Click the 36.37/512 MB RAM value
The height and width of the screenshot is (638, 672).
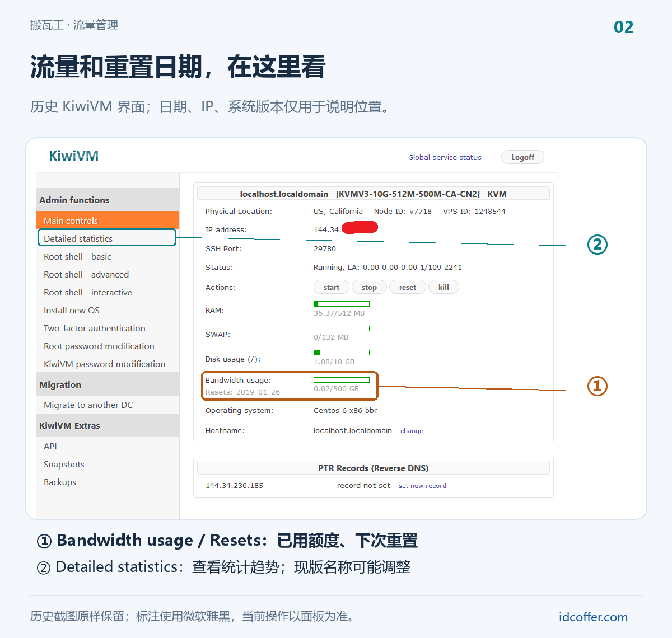tap(339, 313)
